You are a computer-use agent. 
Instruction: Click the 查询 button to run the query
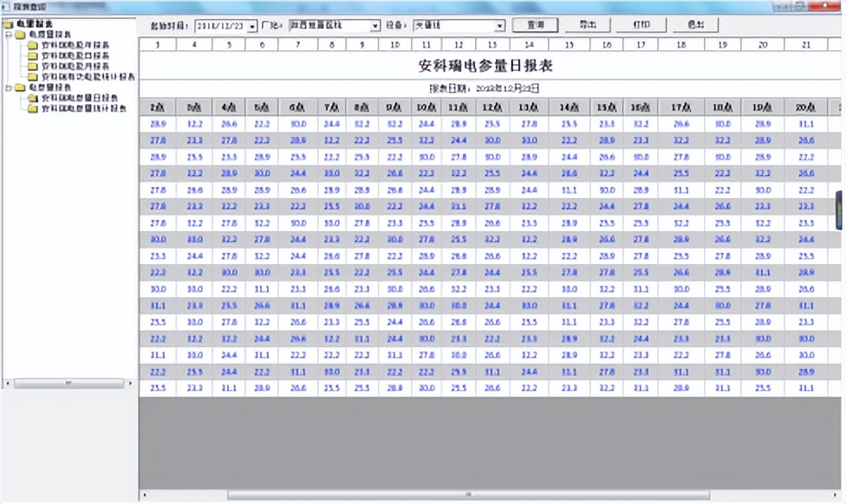(535, 24)
